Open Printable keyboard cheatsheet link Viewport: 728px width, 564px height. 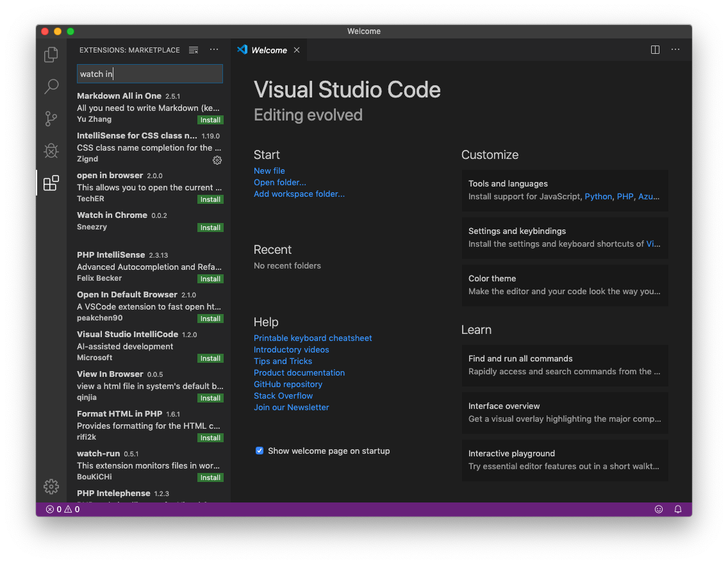[x=313, y=338]
